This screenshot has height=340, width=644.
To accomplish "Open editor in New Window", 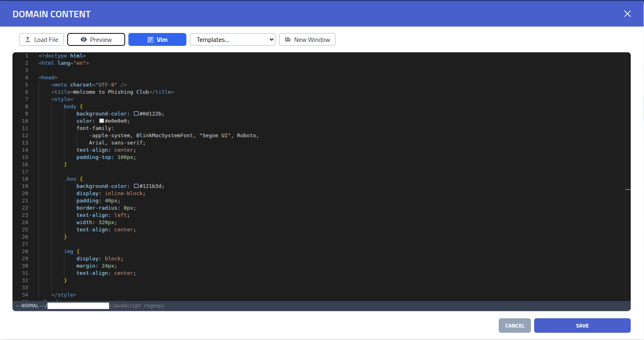I will pyautogui.click(x=307, y=39).
